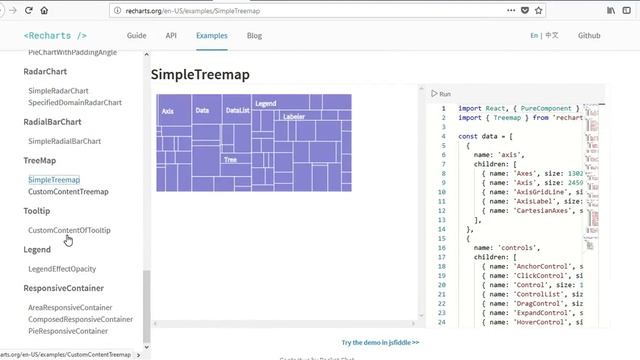Open SimpleRadialBarChart example
640x360 pixels.
pyautogui.click(x=64, y=141)
